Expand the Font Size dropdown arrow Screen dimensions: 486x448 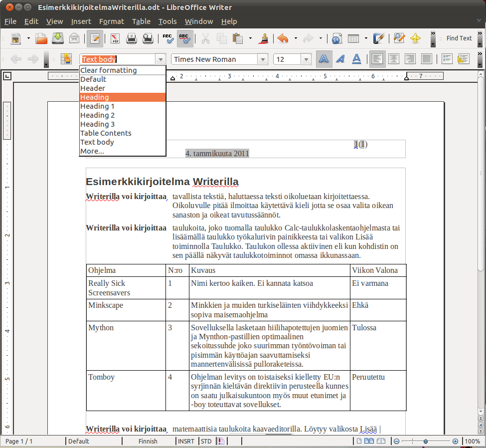tap(306, 59)
